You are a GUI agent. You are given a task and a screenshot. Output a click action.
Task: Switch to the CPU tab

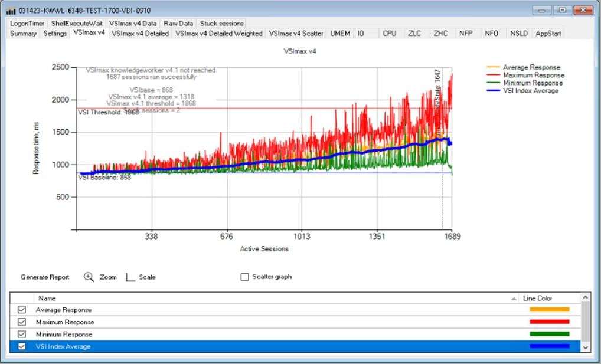[x=390, y=34]
